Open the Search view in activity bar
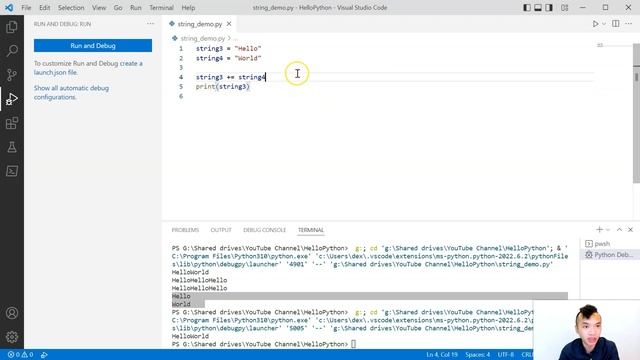 coord(12,51)
